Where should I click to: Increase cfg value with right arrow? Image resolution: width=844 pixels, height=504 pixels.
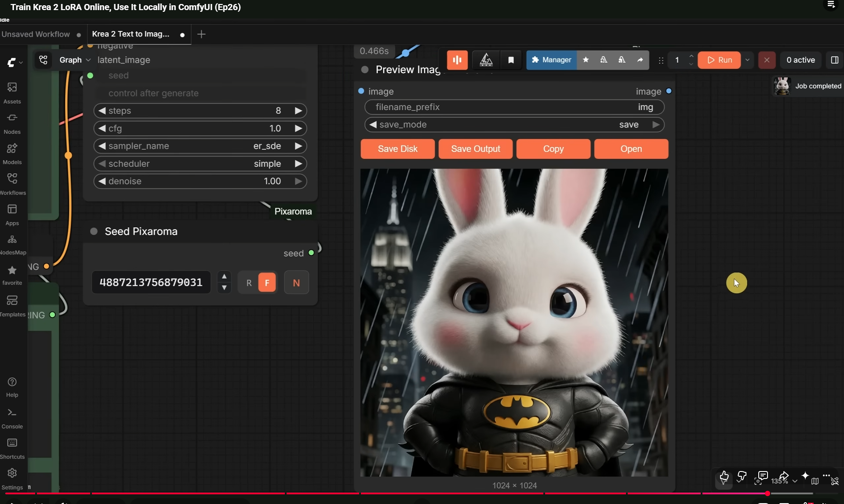[298, 128]
